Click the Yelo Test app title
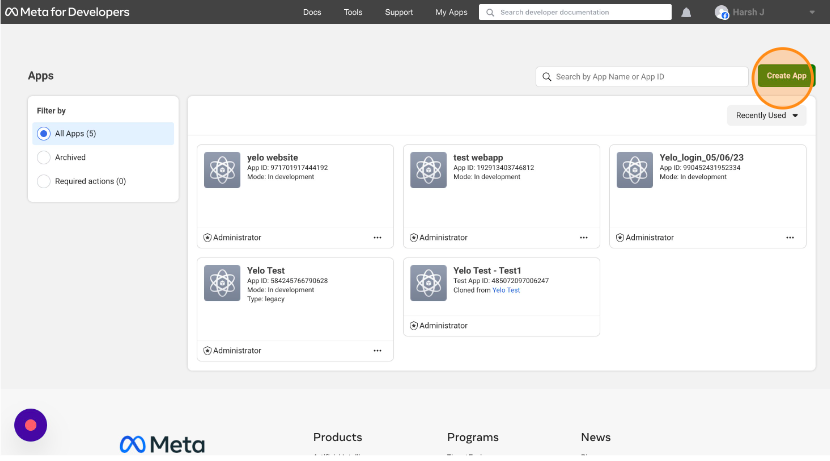The height and width of the screenshot is (461, 830). coord(266,270)
